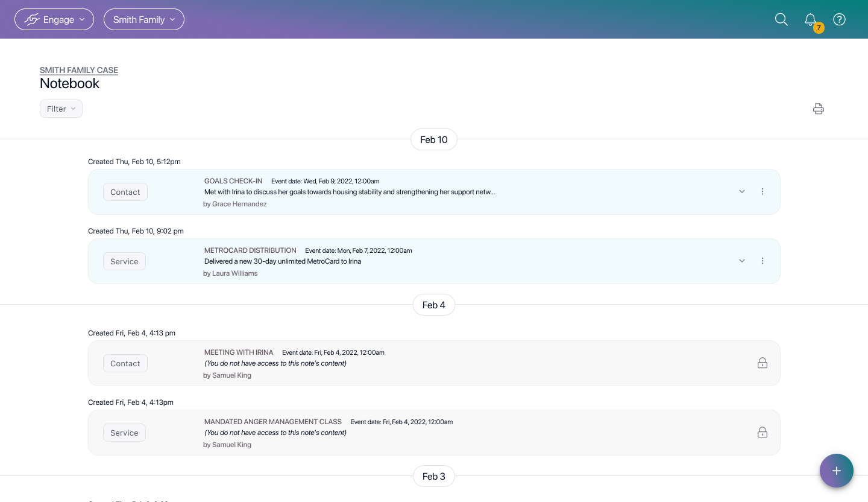The width and height of the screenshot is (868, 502).
Task: Open the Filter dropdown
Action: click(61, 109)
